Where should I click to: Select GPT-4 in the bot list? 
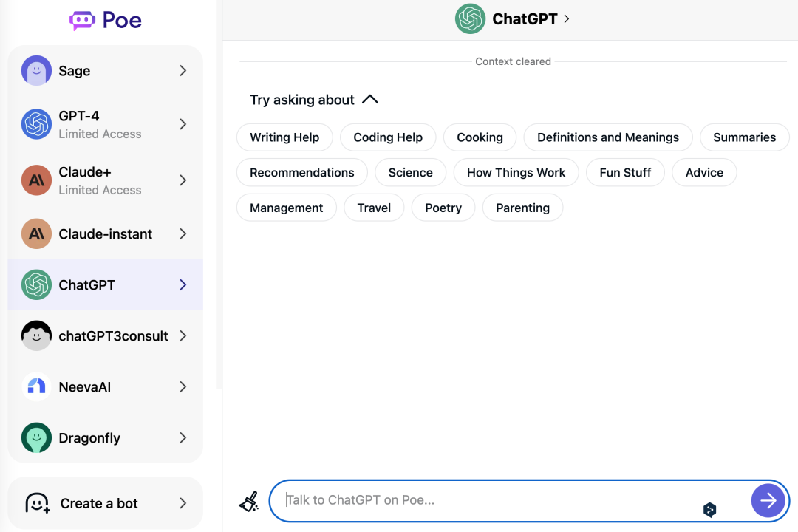point(106,123)
